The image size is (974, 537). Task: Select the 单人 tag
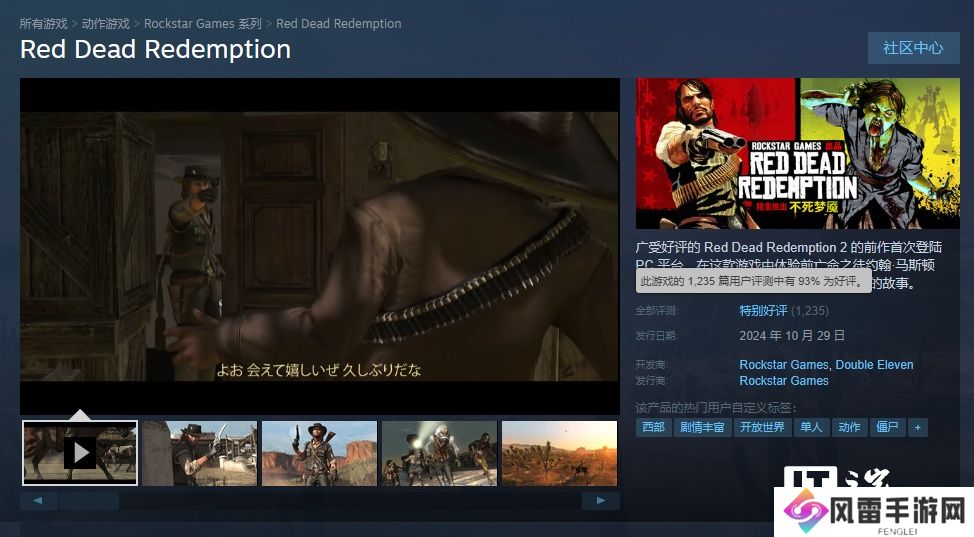[811, 427]
